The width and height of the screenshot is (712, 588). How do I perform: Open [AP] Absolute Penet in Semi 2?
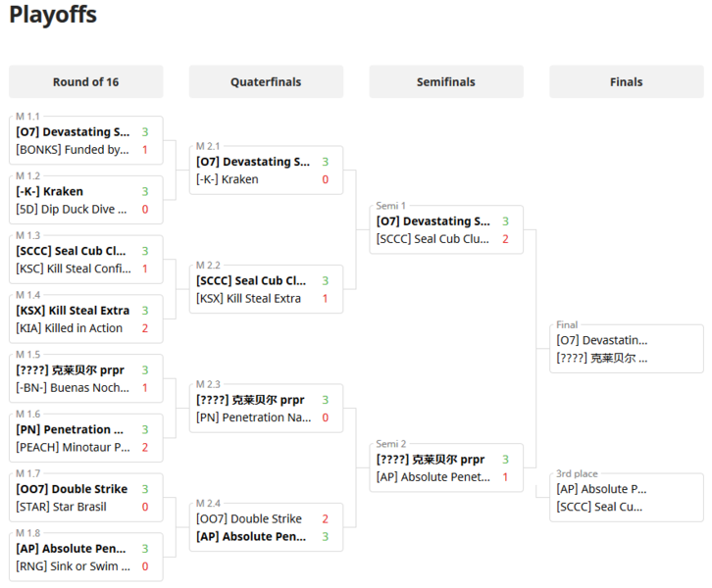coord(432,477)
